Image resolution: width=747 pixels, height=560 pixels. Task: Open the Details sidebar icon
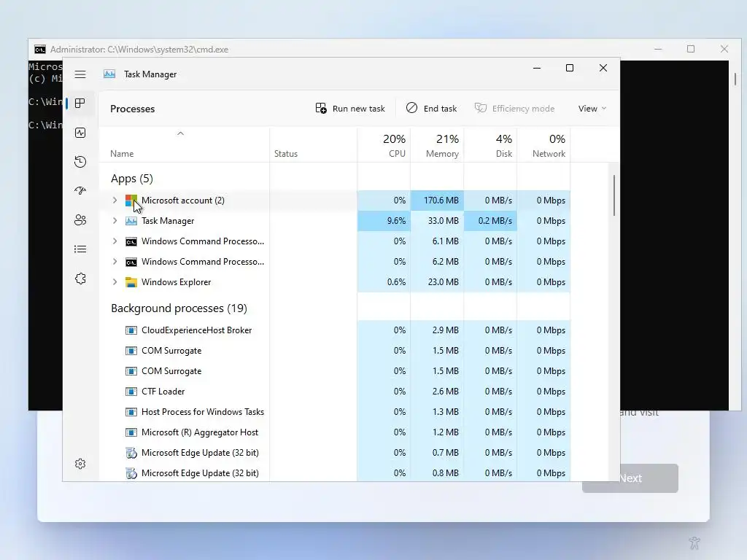click(x=80, y=249)
